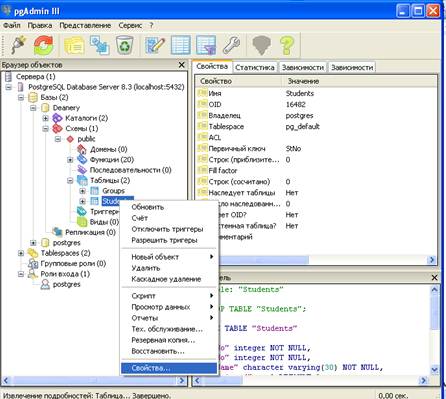Collapse the Базы (2) node
The width and height of the screenshot is (446, 399).
[x=21, y=98]
